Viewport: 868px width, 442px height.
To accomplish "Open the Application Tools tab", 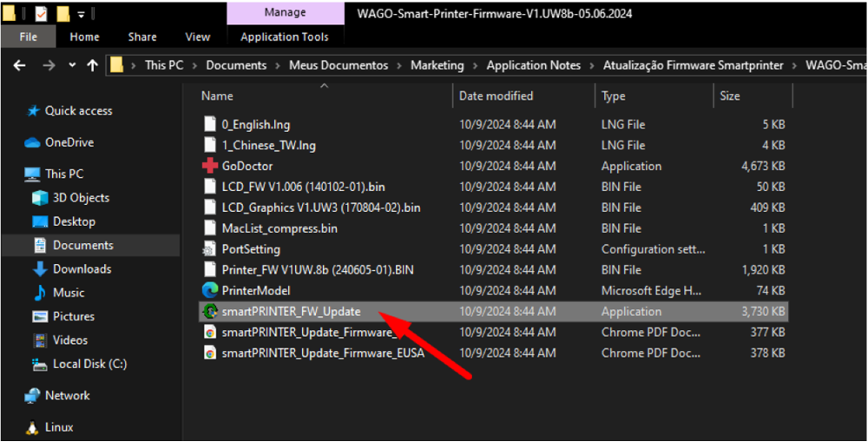I will (x=285, y=37).
